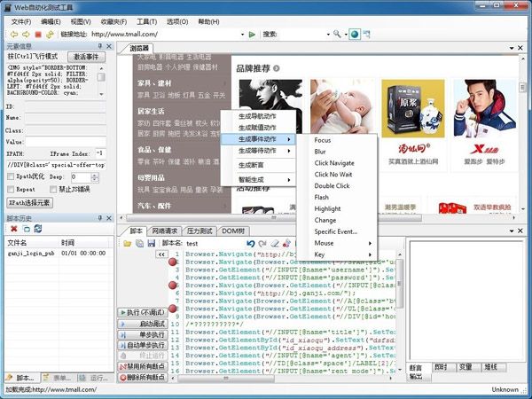Collapse side buttons with << button
This screenshot has height=399, width=532.
[162, 254]
